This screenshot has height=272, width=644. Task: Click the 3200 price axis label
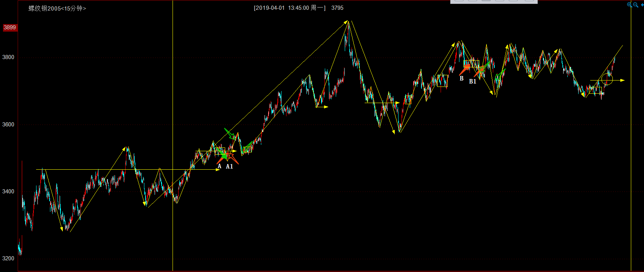[x=8, y=258]
